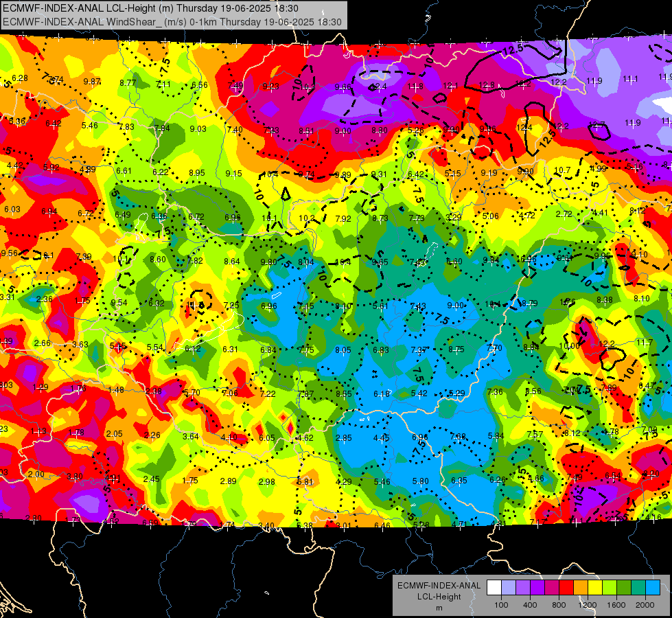
Task: Click the grid value 9.03
Action: [x=198, y=128]
